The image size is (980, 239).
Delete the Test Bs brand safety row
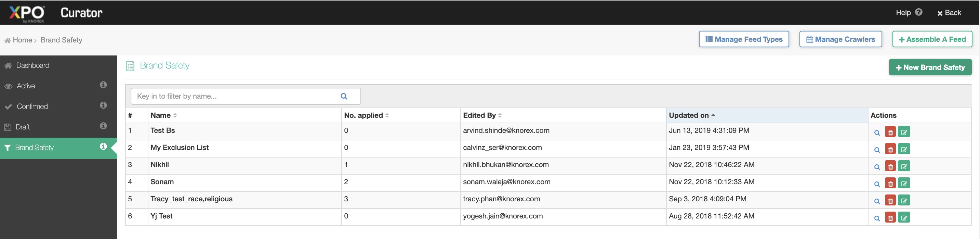[890, 132]
